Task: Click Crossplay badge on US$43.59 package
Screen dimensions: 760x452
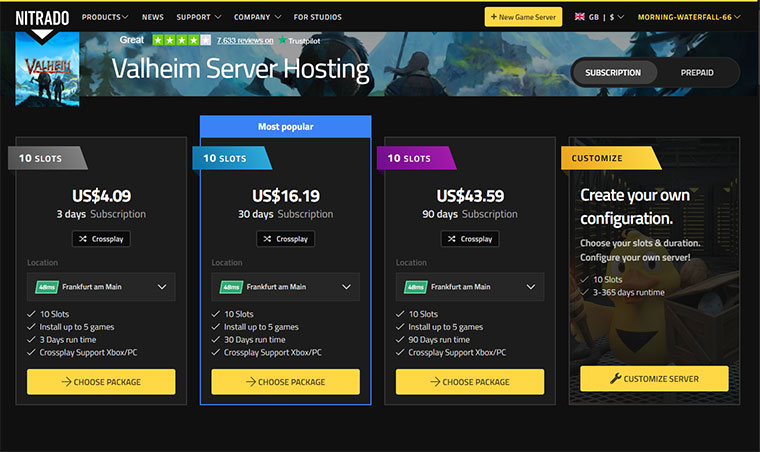Action: pyautogui.click(x=470, y=239)
